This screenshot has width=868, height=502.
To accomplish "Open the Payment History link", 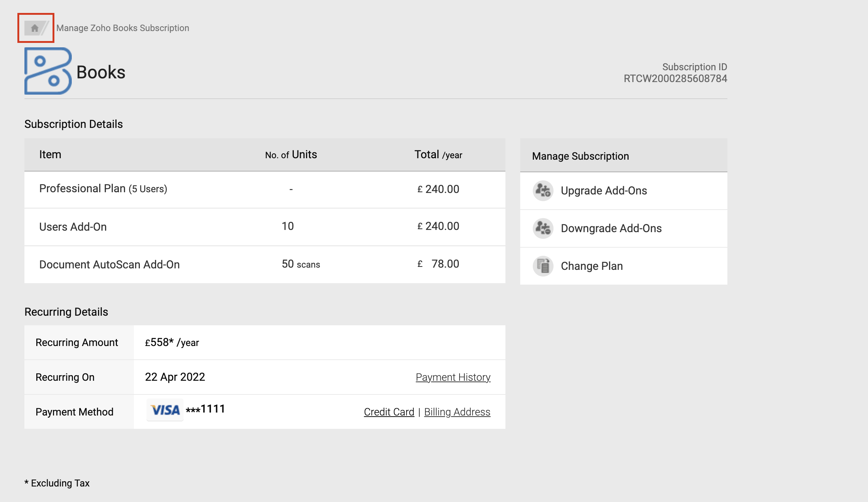I will [x=453, y=377].
